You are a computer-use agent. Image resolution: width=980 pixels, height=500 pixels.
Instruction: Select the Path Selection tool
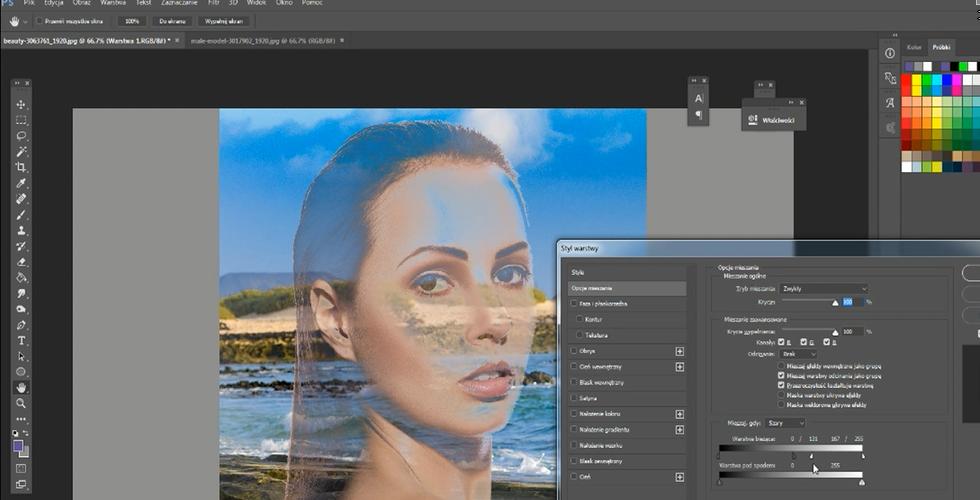(x=21, y=356)
